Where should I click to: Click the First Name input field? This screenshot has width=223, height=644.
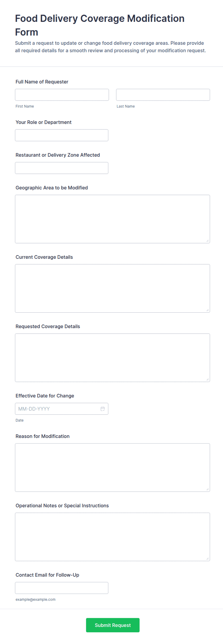click(62, 95)
